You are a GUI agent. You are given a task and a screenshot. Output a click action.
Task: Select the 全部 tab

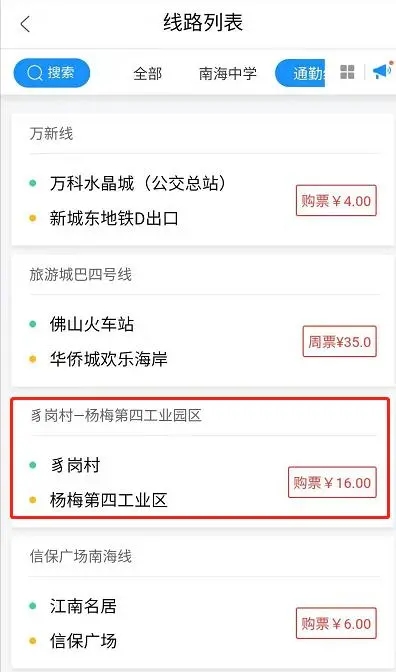147,73
